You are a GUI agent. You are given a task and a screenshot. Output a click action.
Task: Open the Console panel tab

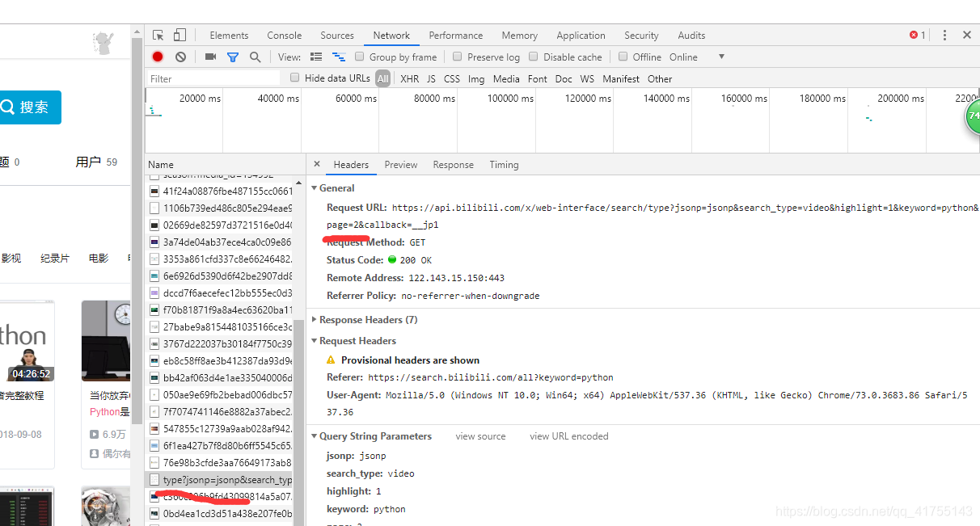(x=284, y=35)
